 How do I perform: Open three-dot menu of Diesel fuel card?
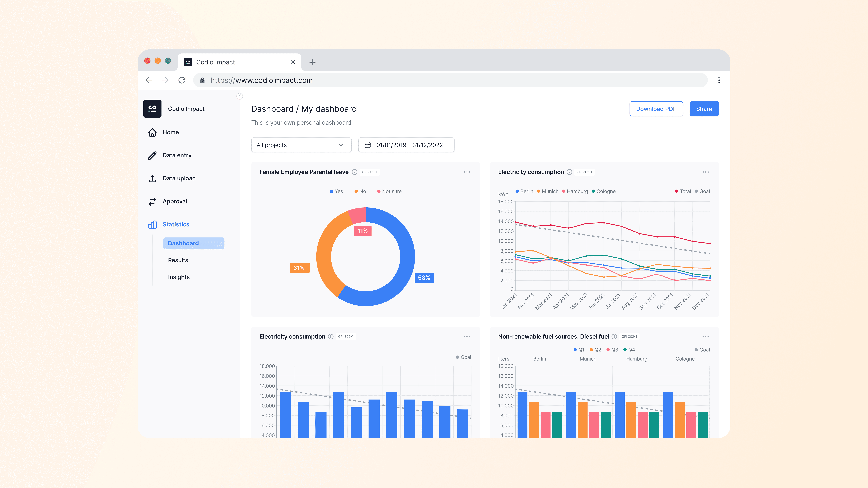click(x=706, y=337)
